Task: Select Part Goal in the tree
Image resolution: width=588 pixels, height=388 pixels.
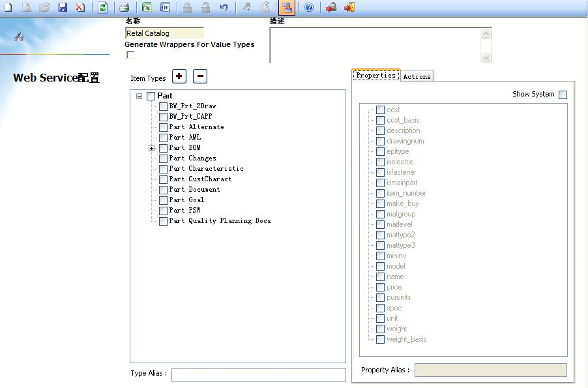Action: 186,200
